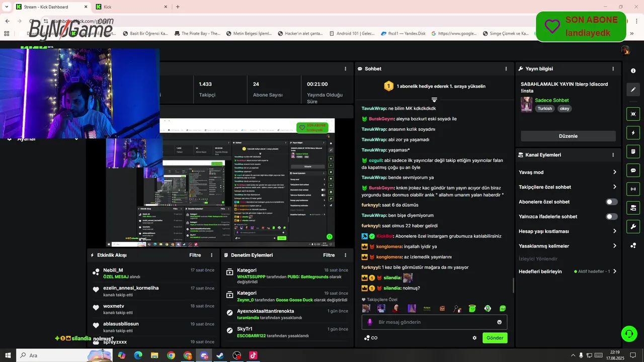Click the user avatar at top right
The height and width of the screenshot is (362, 644).
point(625,50)
